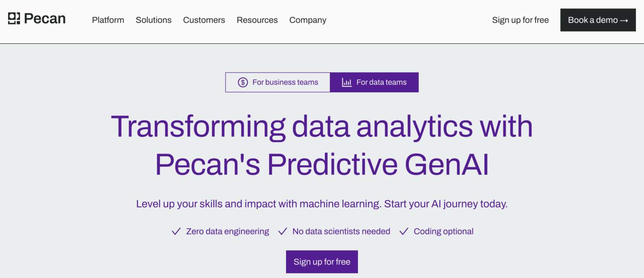
Task: Click the Sign up for free header link
Action: pyautogui.click(x=520, y=20)
